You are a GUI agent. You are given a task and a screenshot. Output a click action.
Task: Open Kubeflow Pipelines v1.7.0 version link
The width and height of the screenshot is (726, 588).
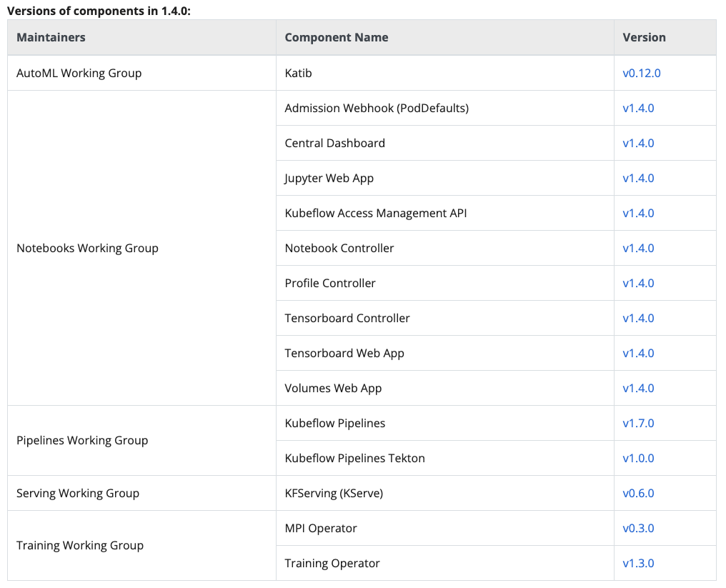[x=638, y=423]
